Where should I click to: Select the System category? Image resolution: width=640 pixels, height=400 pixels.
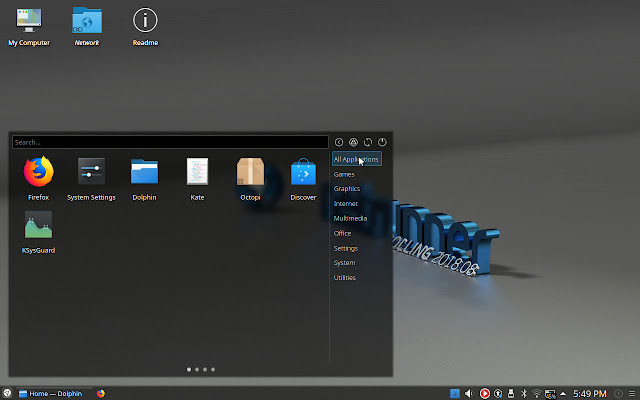tap(344, 262)
